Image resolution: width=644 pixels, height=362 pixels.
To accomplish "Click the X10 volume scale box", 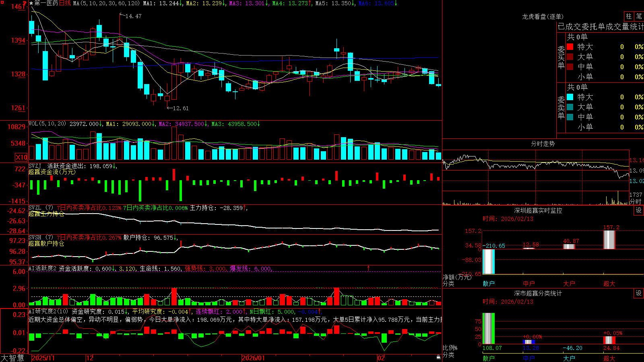I will coord(21,157).
